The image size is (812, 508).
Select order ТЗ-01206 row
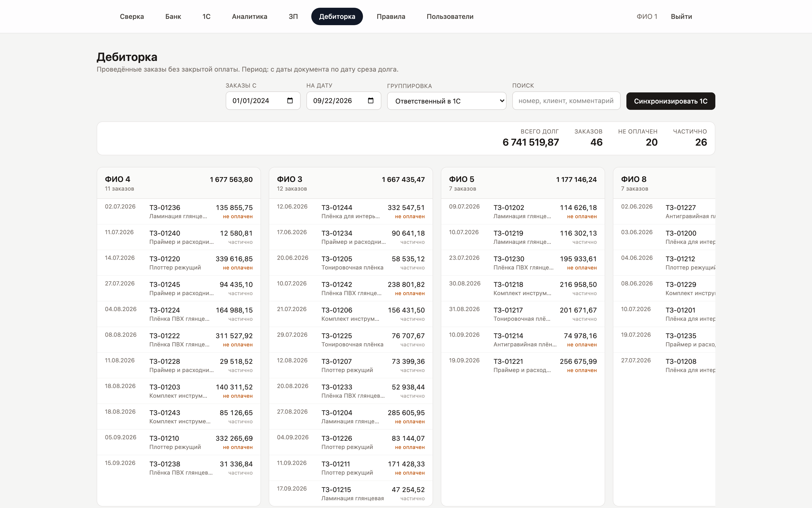tap(351, 314)
